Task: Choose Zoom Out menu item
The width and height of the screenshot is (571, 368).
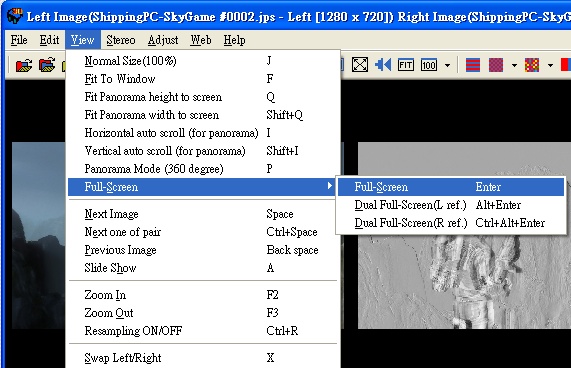Action: click(x=202, y=313)
